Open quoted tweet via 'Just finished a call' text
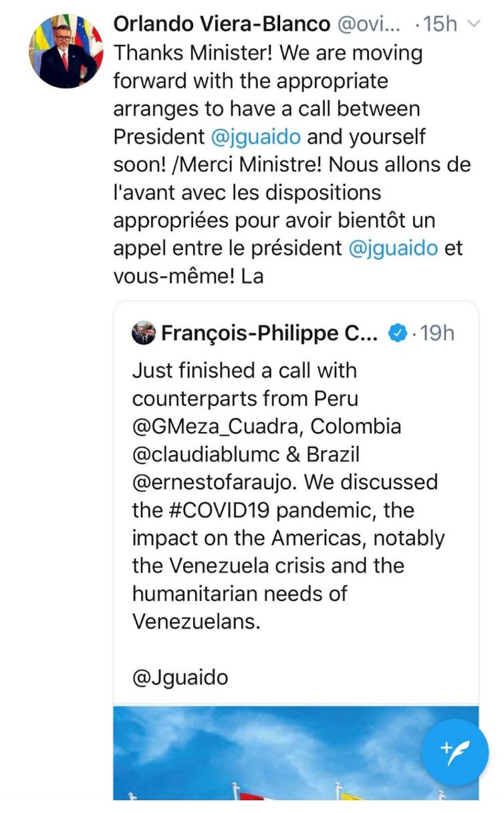 click(x=244, y=370)
